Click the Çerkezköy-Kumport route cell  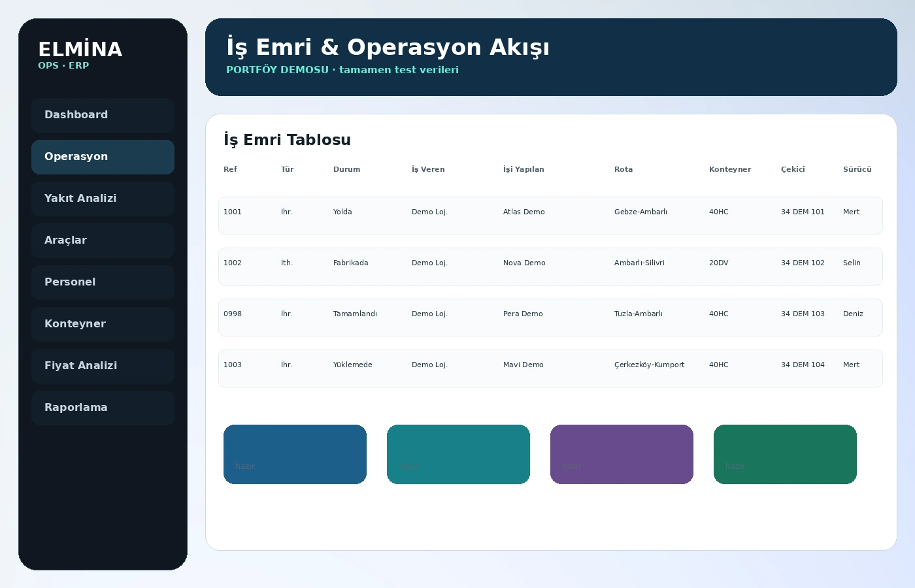click(x=649, y=365)
